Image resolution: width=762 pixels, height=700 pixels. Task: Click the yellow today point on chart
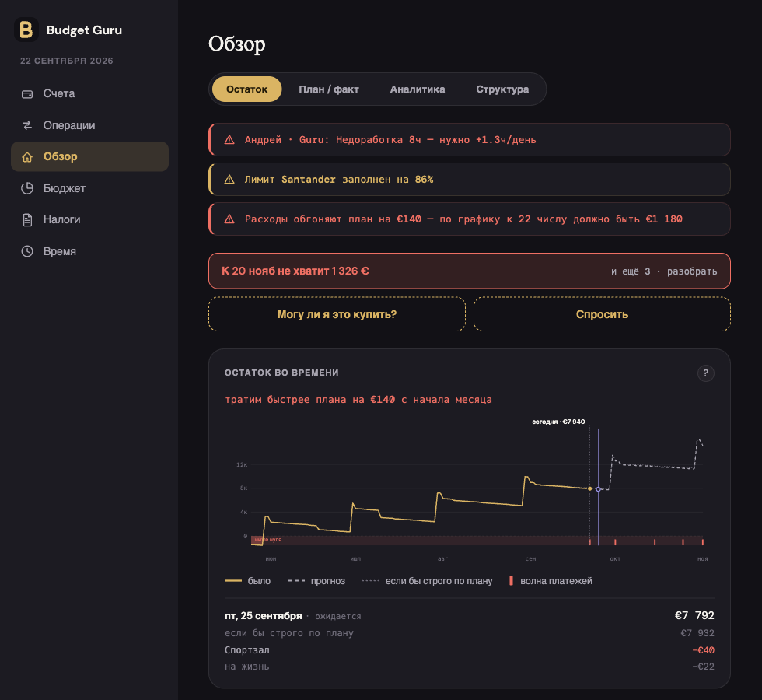[590, 488]
